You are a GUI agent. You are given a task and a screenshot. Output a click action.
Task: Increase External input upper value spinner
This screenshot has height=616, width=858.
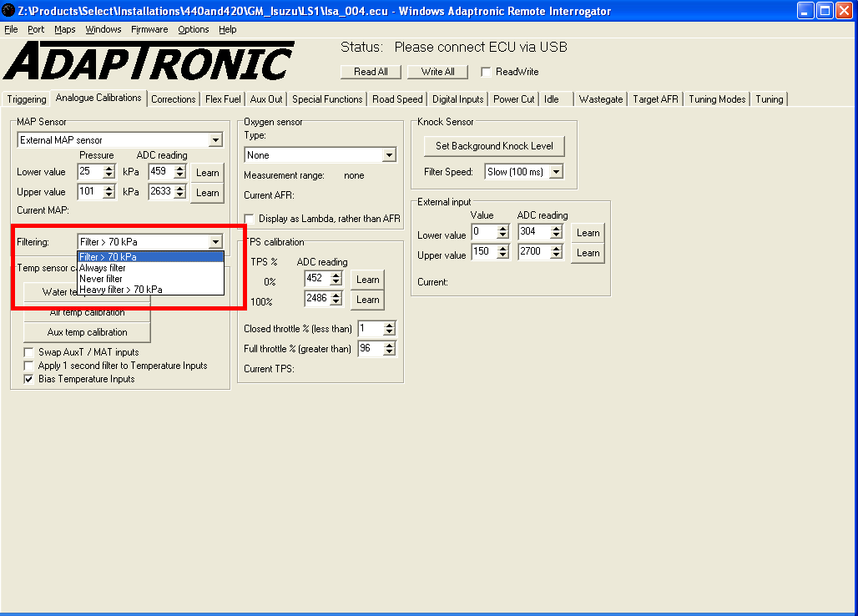tap(502, 249)
